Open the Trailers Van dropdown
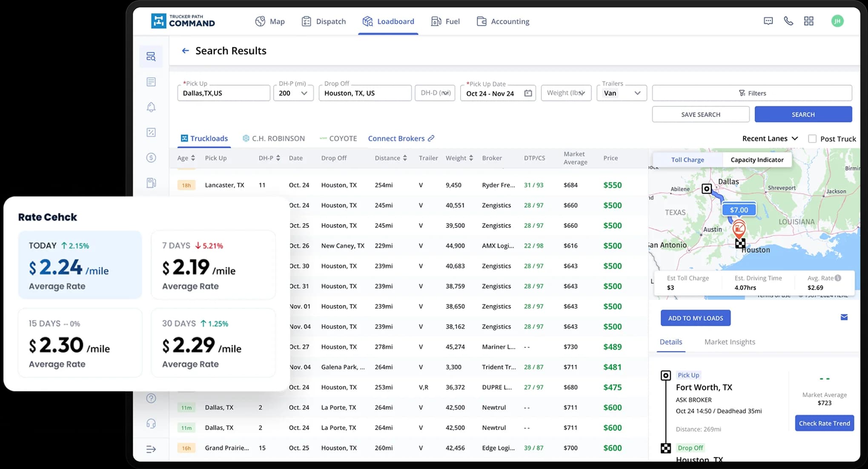This screenshot has height=469, width=868. point(622,93)
